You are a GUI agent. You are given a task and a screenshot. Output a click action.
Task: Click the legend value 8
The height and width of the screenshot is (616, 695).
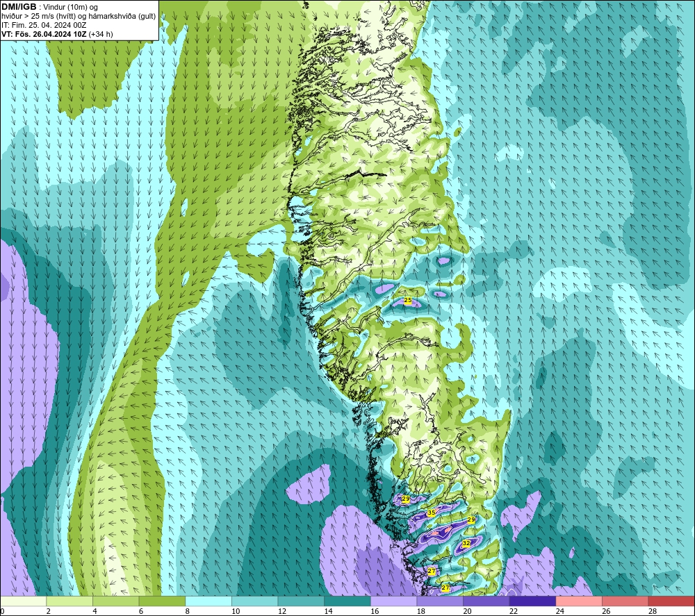pyautogui.click(x=188, y=611)
